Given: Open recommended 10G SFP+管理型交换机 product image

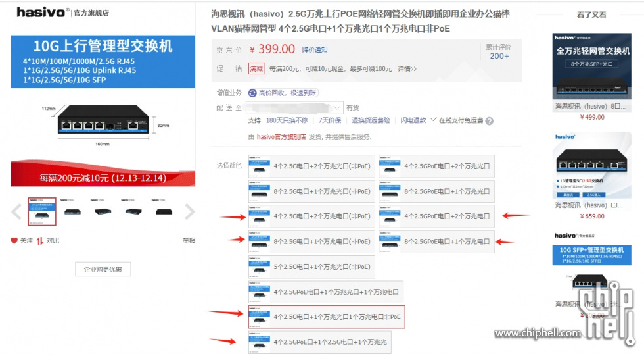Looking at the screenshot, I should (592, 265).
